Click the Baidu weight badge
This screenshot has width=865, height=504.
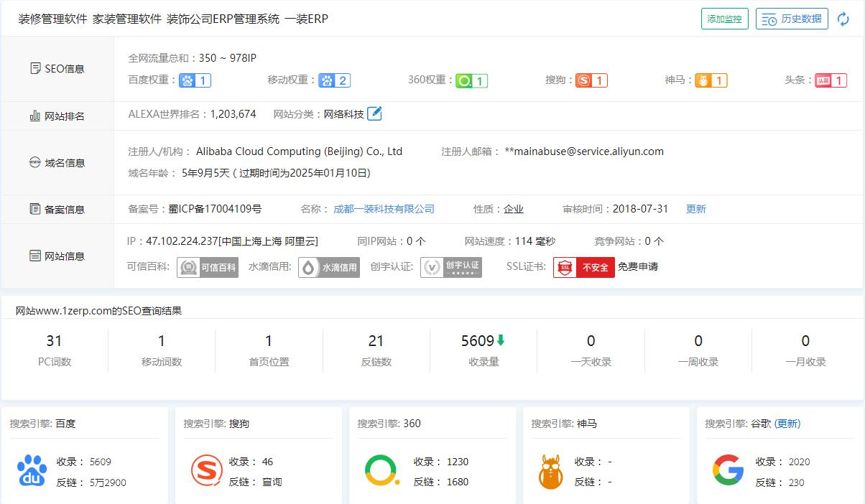point(195,80)
